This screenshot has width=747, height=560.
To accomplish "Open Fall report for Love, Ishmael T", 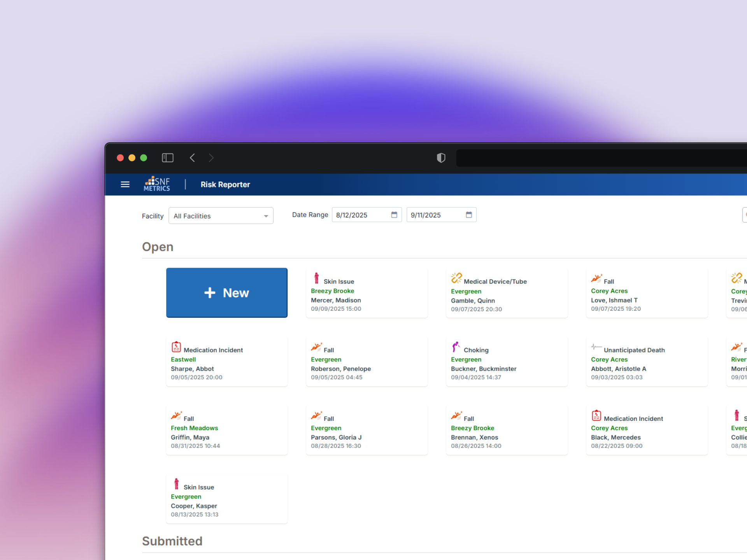I will pos(647,293).
